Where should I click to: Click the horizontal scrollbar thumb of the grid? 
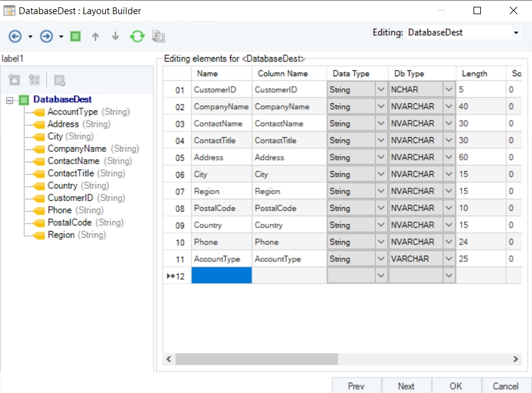[257, 359]
